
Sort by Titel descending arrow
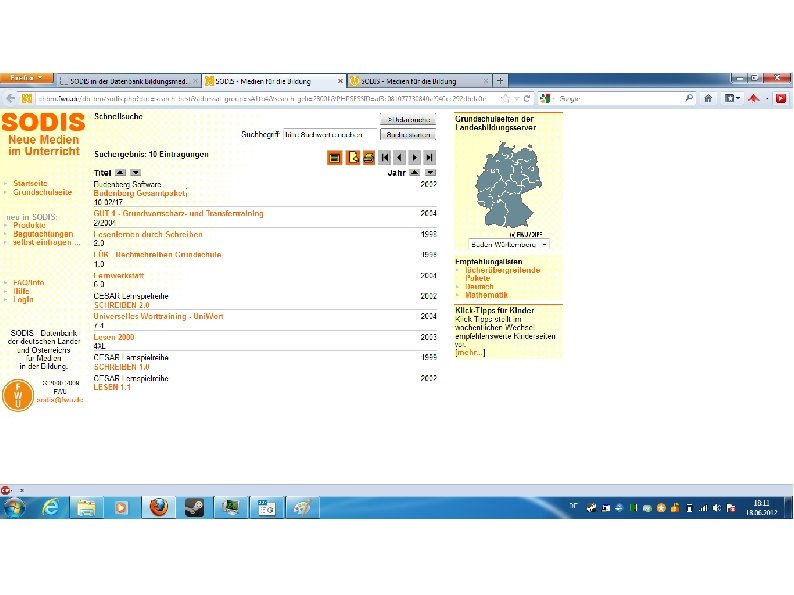pos(136,173)
